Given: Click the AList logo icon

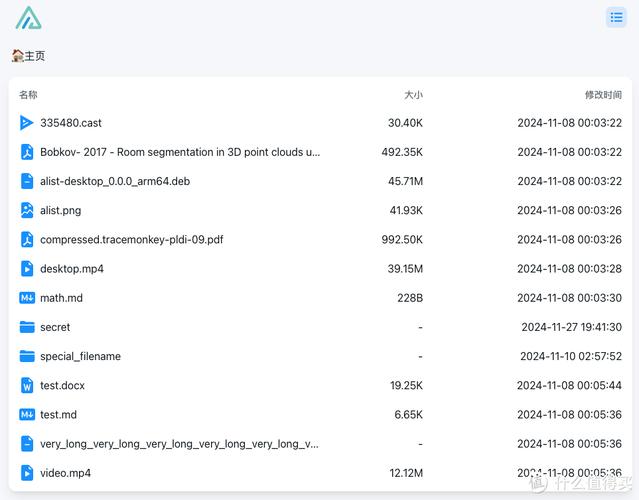Looking at the screenshot, I should [29, 18].
